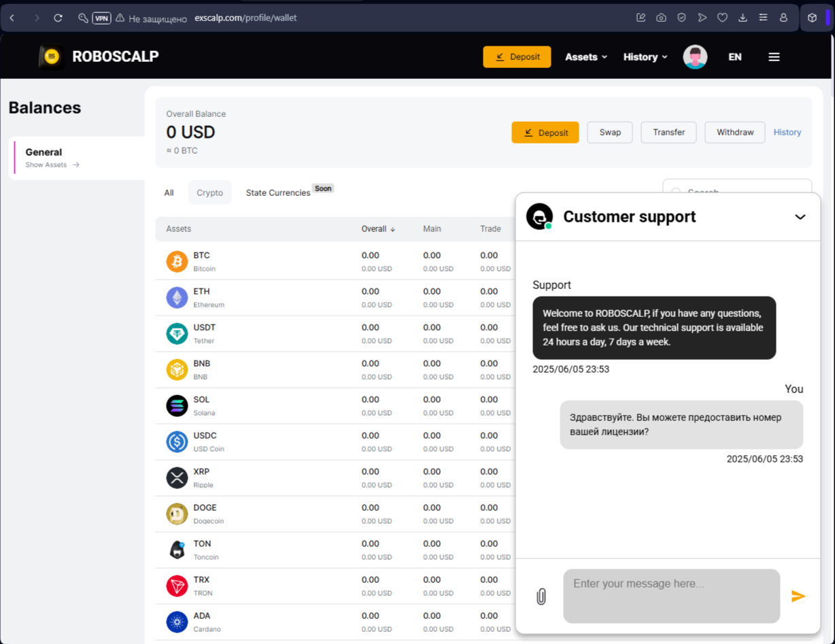This screenshot has width=835, height=644.
Task: Select the Crypto assets tab
Action: 209,192
